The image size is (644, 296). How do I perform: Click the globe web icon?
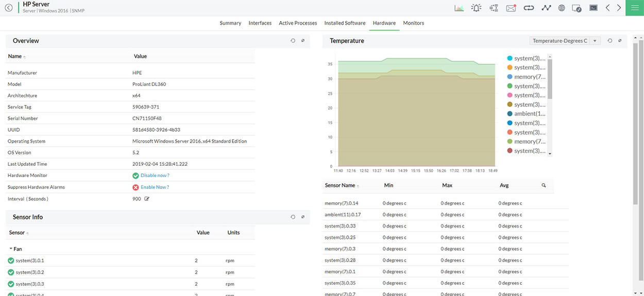pyautogui.click(x=562, y=8)
